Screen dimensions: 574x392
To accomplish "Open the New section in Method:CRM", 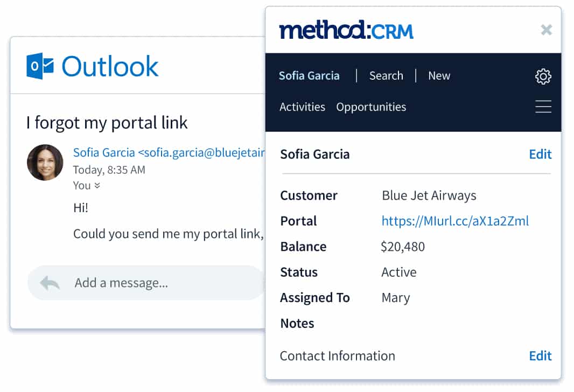I will 439,75.
